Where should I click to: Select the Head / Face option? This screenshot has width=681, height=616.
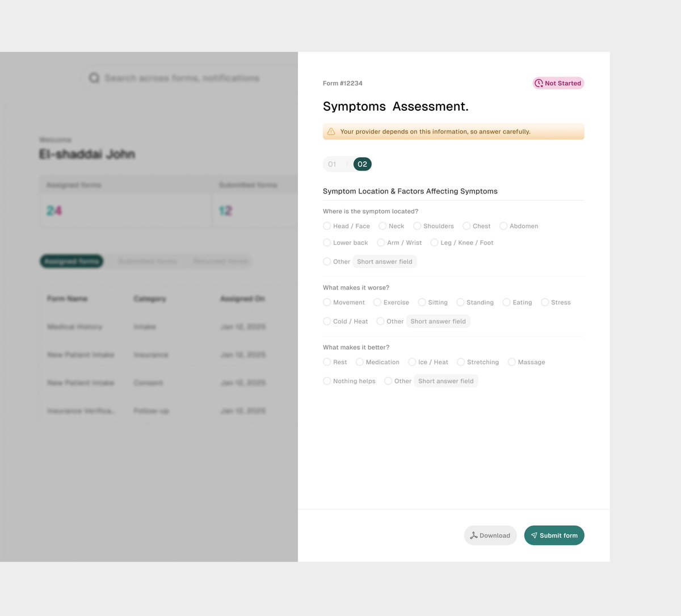pos(327,226)
